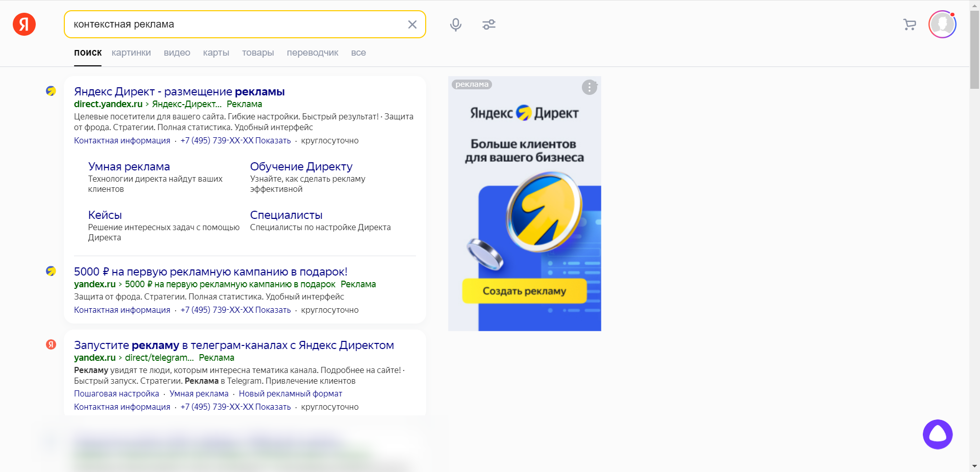Screen dimensions: 980x472
Task: Click the Yandex Direct favicon next to first result
Action: [x=51, y=91]
